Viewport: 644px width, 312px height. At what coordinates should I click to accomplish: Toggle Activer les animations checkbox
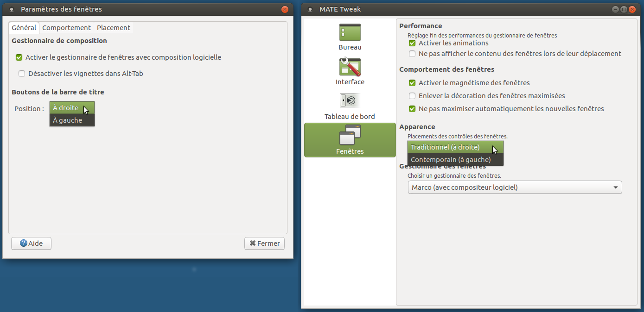[x=412, y=43]
